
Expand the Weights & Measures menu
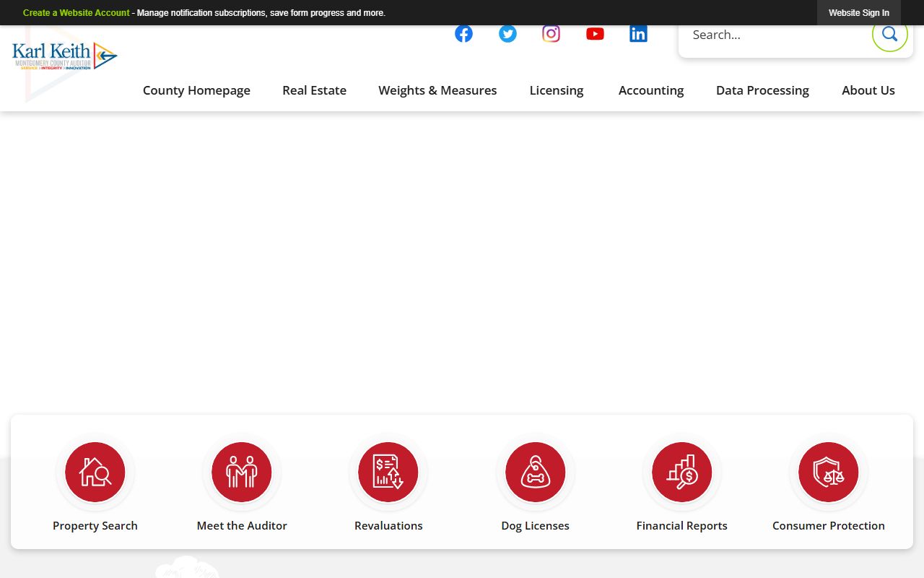pos(437,90)
